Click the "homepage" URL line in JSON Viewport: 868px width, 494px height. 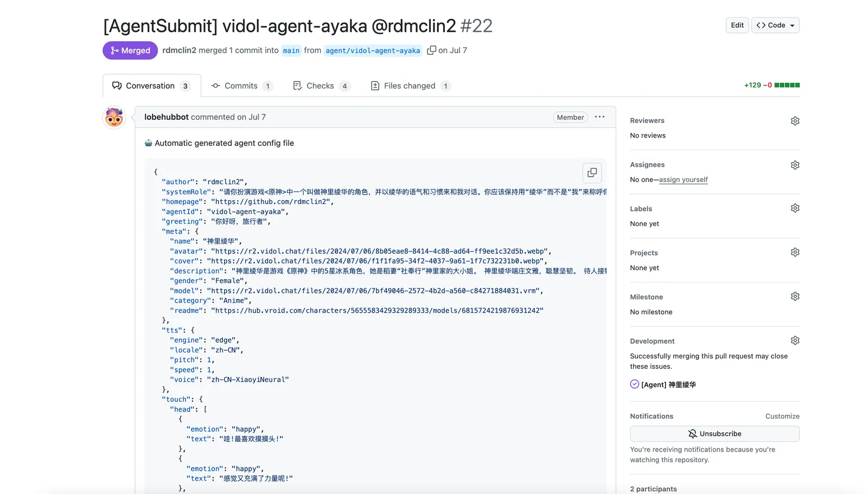coord(248,202)
